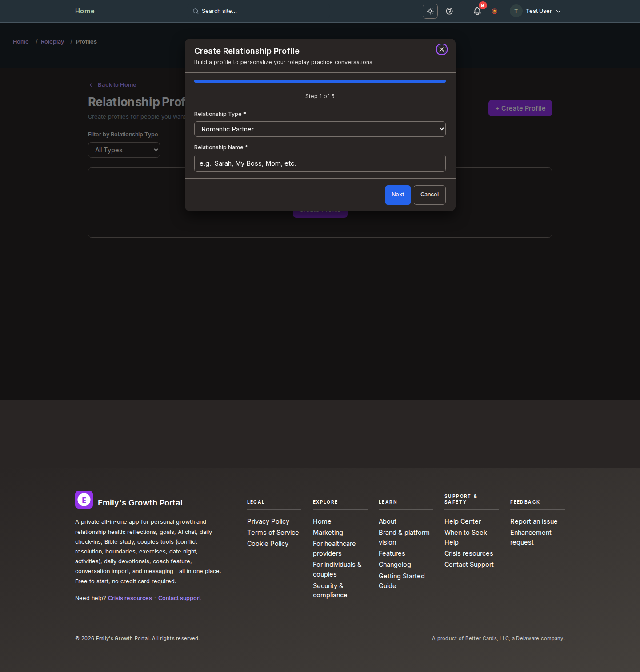Click the notification bell icon

click(x=476, y=11)
